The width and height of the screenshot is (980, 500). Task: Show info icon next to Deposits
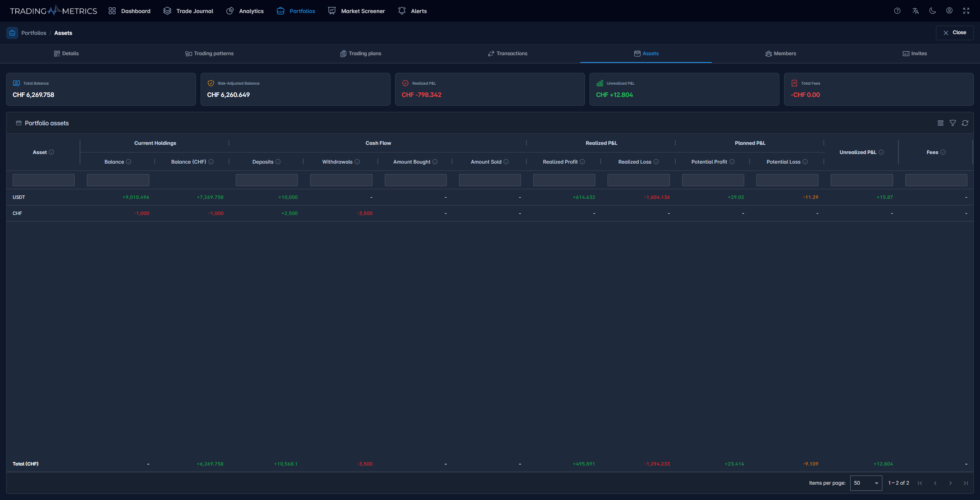[278, 162]
